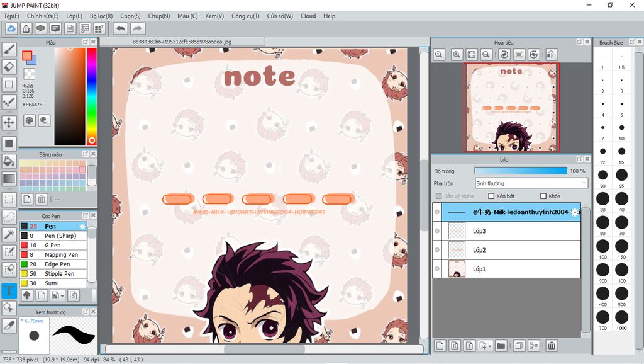Viewport: 644px width, 364px height.
Task: Select the Text tool
Action: 9,290
